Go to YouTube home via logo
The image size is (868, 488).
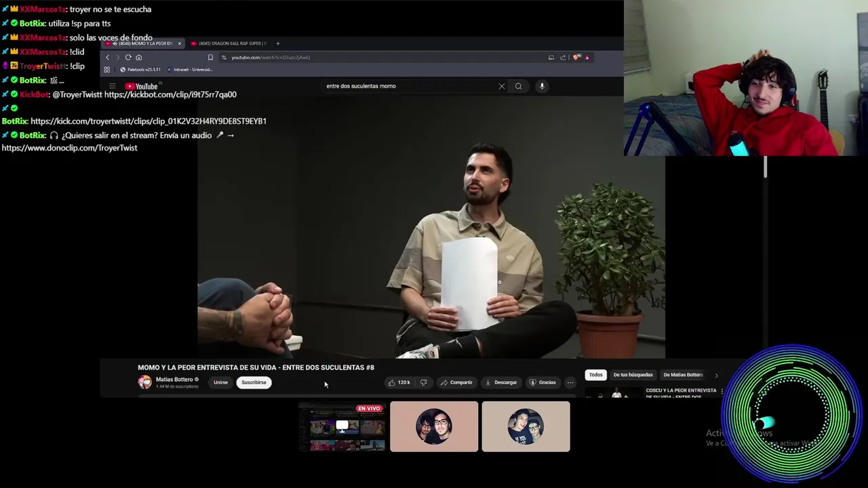tap(141, 86)
